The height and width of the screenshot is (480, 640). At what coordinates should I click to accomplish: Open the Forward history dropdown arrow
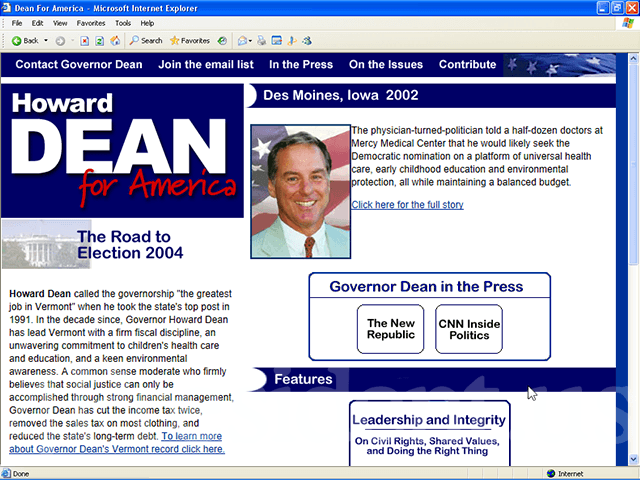72,41
